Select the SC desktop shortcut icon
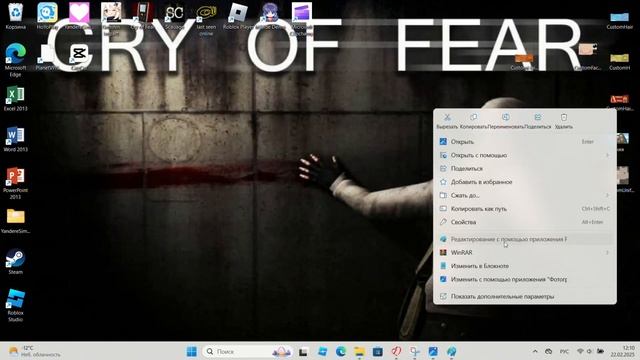Image resolution: width=640 pixels, height=360 pixels. point(175,16)
